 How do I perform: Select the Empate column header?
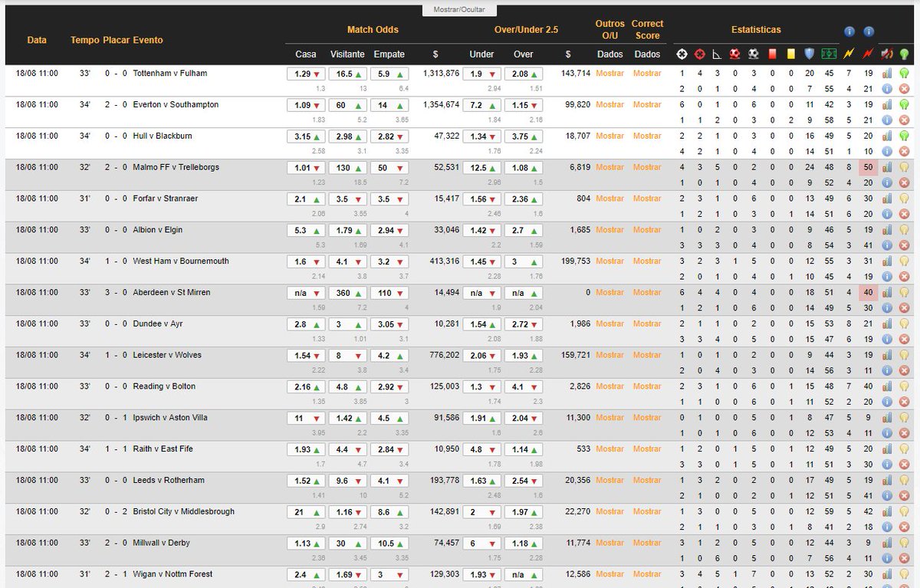pos(389,54)
